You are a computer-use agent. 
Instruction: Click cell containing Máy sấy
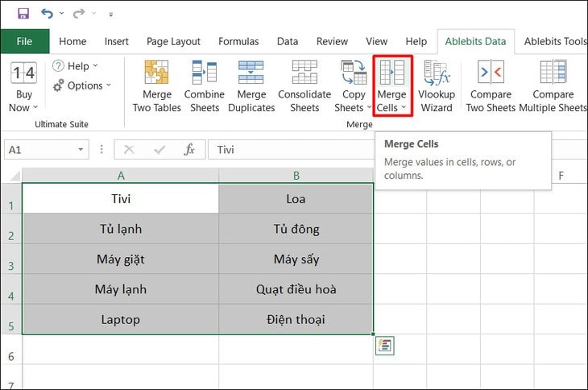(296, 259)
